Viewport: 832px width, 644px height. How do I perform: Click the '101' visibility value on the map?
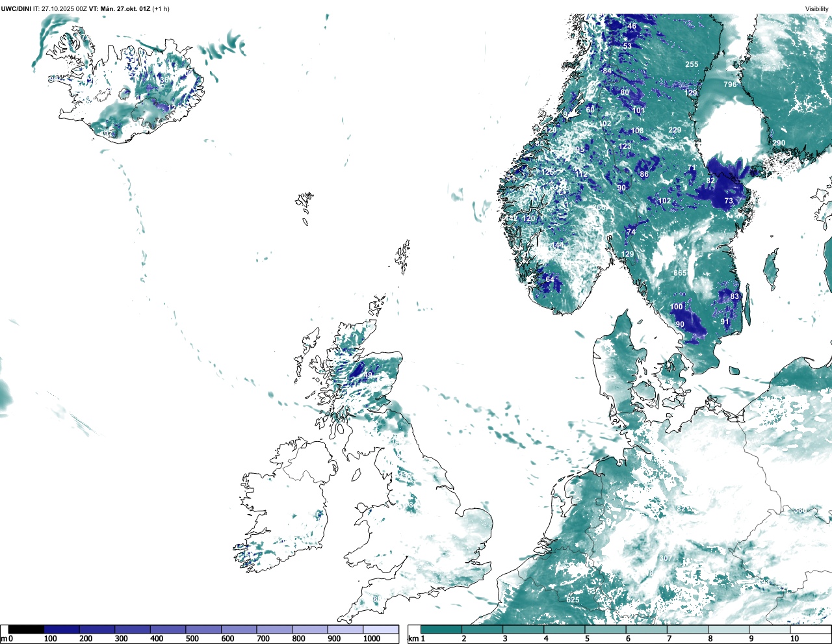click(639, 110)
